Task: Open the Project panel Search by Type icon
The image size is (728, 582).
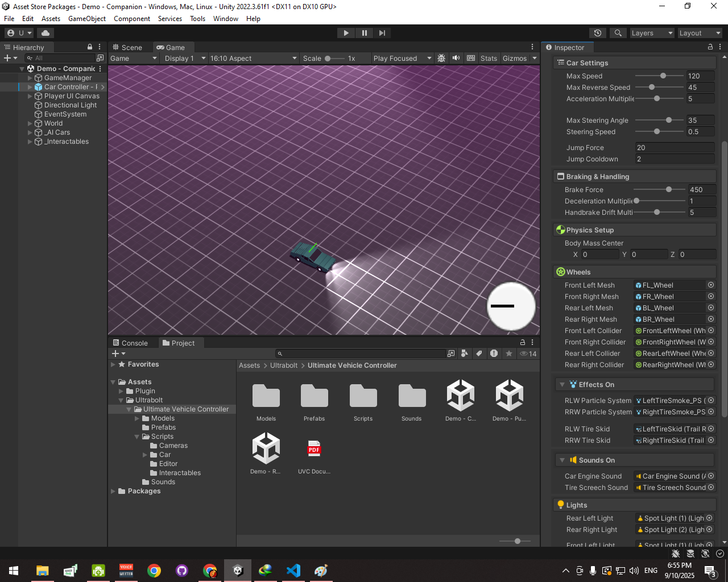Action: coord(464,354)
